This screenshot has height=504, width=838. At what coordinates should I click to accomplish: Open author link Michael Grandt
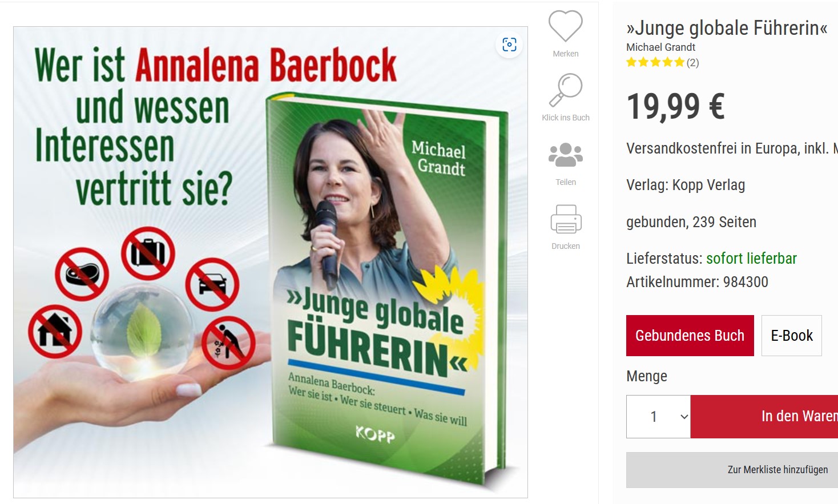click(660, 47)
